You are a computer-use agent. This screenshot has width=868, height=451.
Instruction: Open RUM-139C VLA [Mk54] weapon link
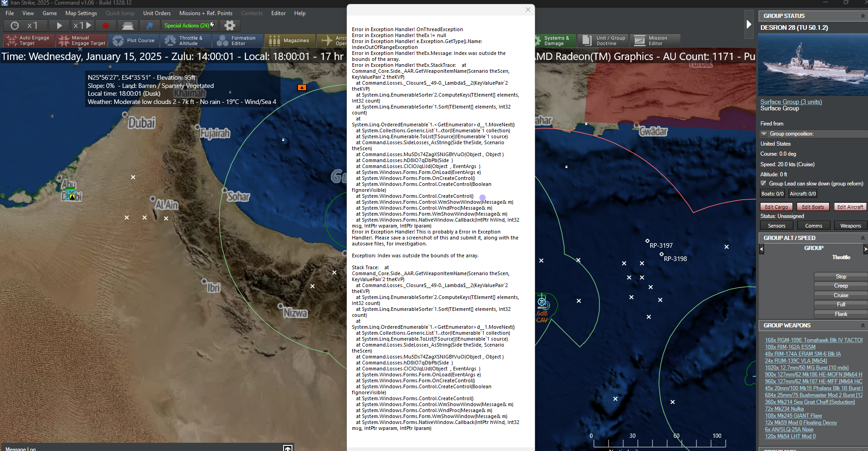tap(796, 361)
